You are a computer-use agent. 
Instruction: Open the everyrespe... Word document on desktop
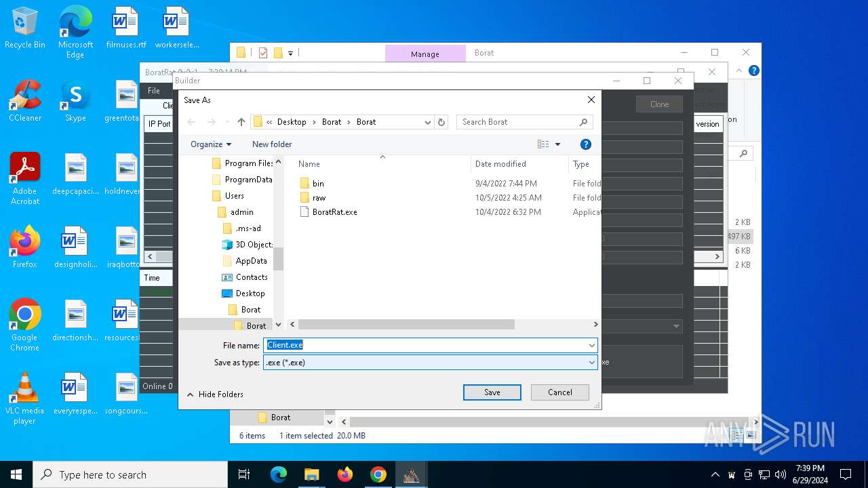[75, 394]
